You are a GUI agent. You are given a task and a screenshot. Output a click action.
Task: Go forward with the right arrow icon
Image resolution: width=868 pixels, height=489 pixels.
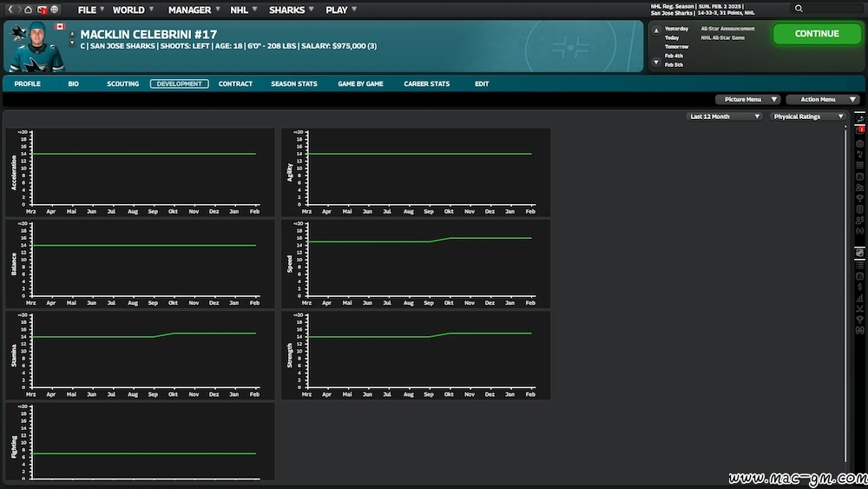[19, 10]
